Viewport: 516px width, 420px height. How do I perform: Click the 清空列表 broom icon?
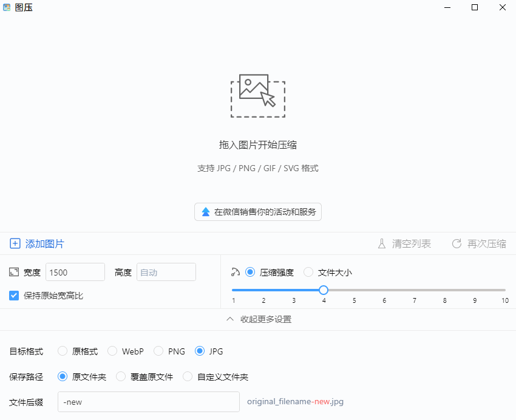tap(382, 244)
